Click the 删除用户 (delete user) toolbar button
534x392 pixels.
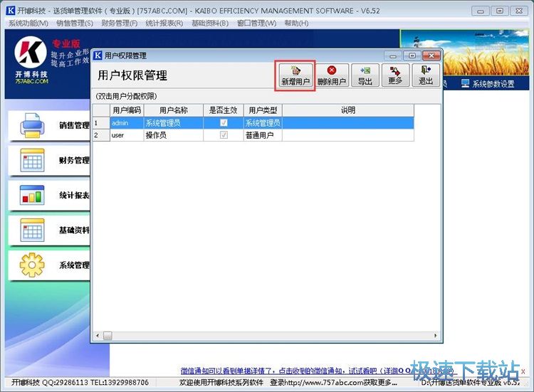pyautogui.click(x=332, y=75)
